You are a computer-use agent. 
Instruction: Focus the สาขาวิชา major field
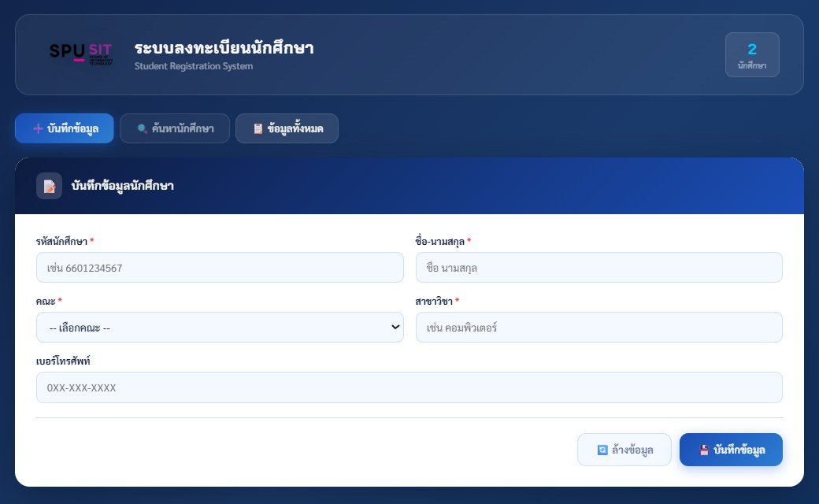[599, 328]
